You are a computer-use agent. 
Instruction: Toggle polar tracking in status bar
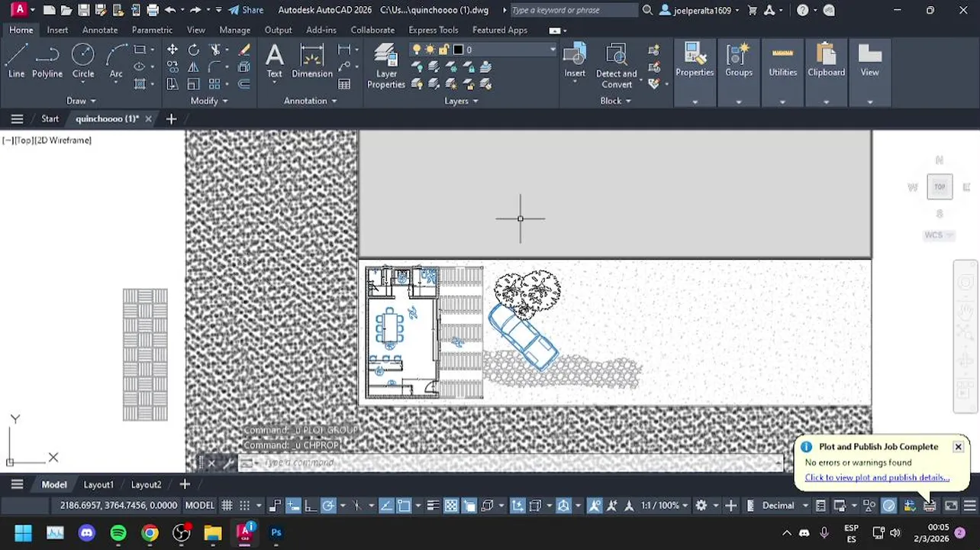[328, 505]
